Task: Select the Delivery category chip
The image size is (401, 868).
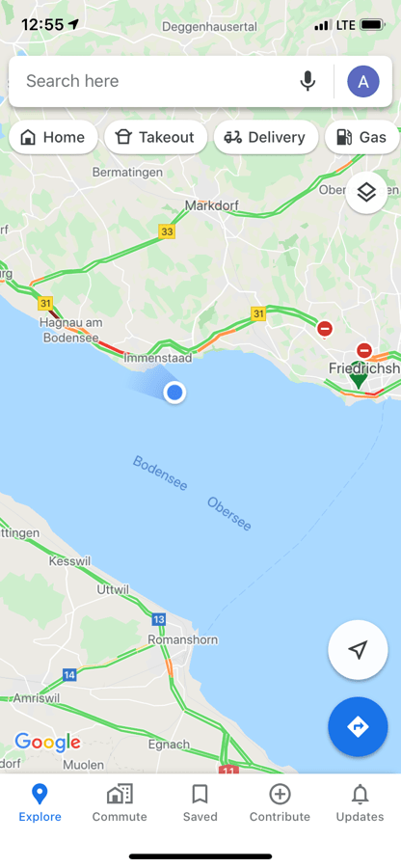Action: [266, 137]
